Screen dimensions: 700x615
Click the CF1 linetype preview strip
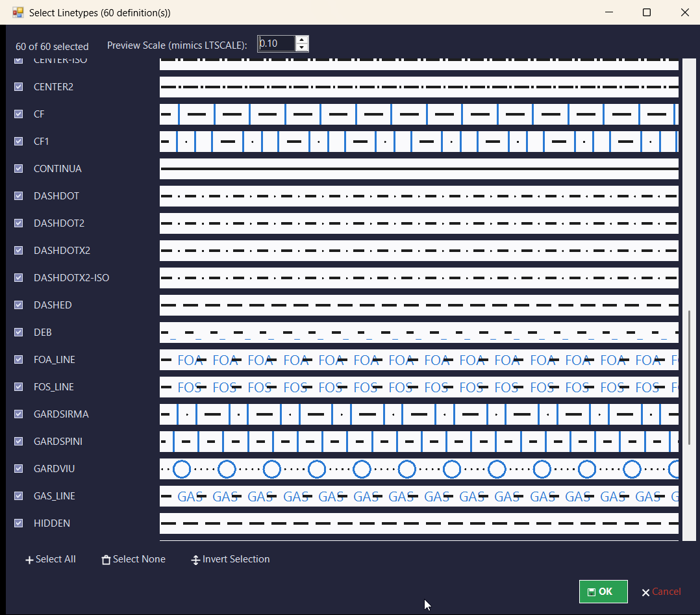419,142
